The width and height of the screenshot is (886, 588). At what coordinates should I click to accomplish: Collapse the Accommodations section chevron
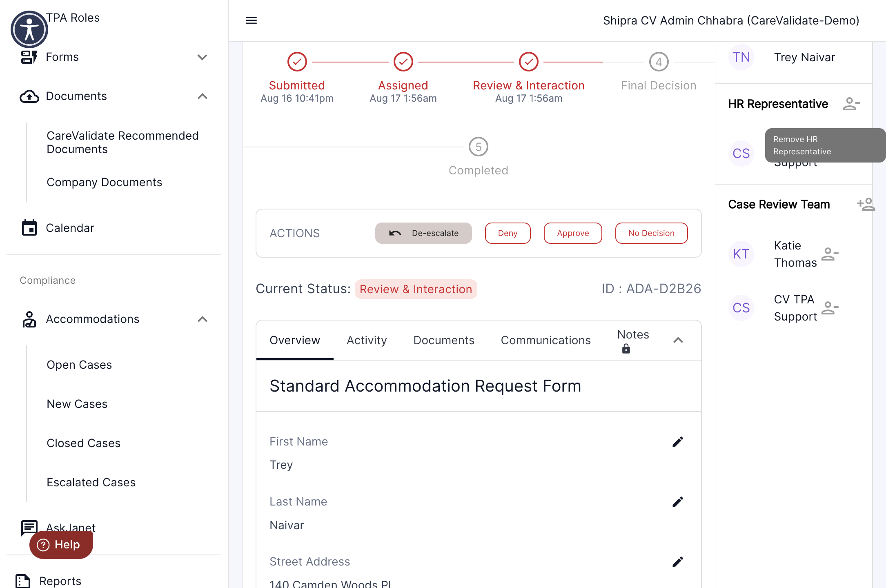click(x=203, y=319)
